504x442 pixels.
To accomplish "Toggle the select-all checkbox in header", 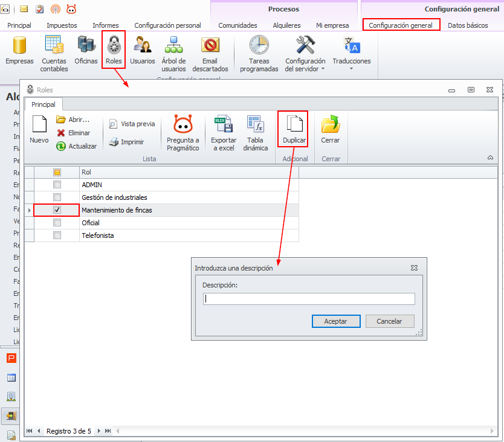I will [57, 173].
